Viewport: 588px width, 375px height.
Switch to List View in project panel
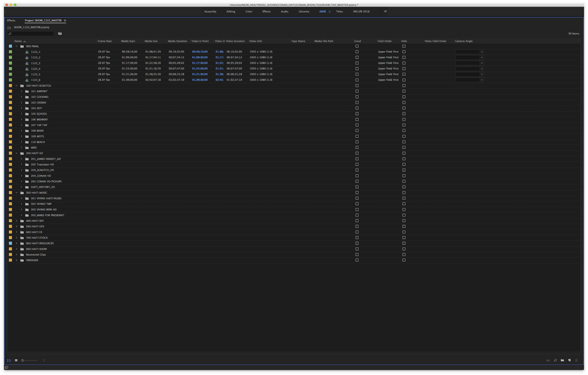click(x=9, y=361)
